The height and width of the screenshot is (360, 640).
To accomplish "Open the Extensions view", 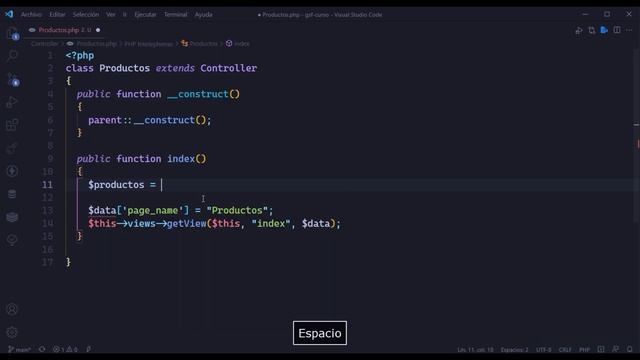I will (x=12, y=124).
